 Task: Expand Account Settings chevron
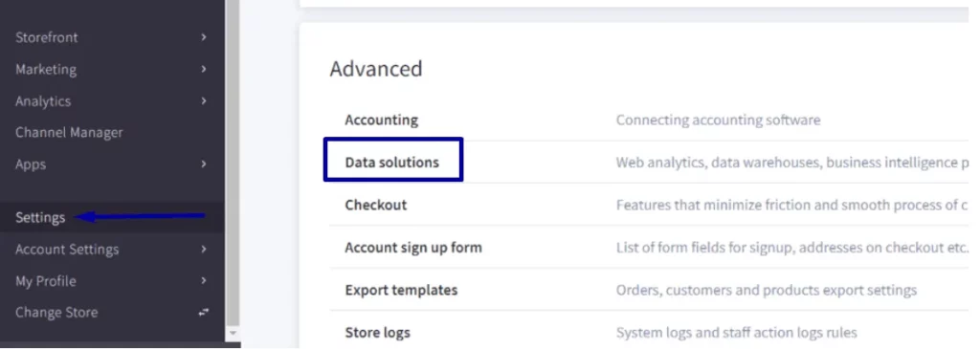click(x=204, y=250)
